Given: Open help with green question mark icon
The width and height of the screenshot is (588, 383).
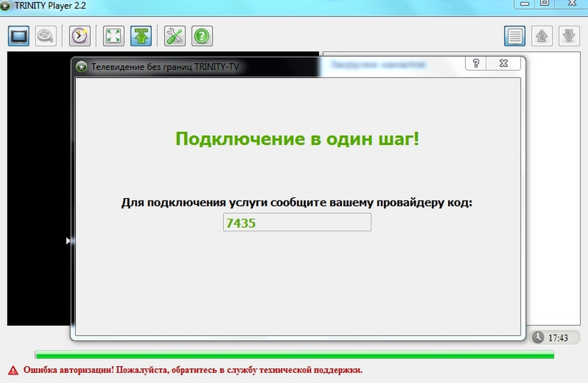Looking at the screenshot, I should pos(202,36).
